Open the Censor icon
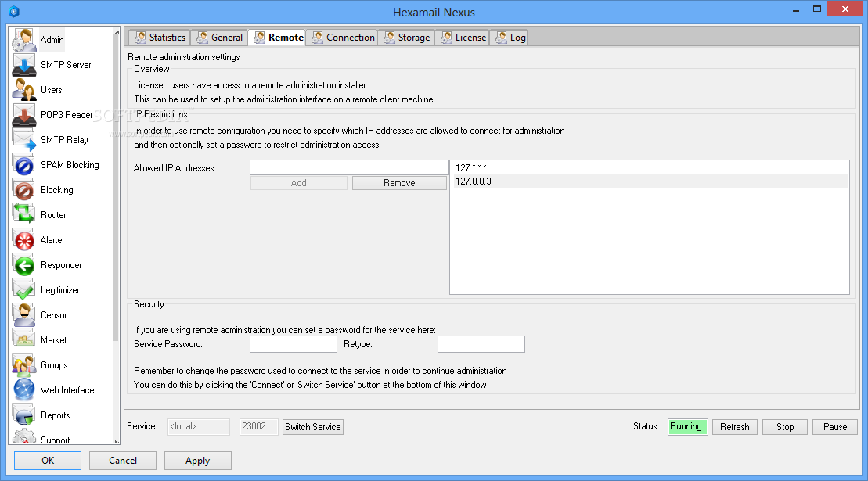Image resolution: width=868 pixels, height=481 pixels. (x=24, y=315)
